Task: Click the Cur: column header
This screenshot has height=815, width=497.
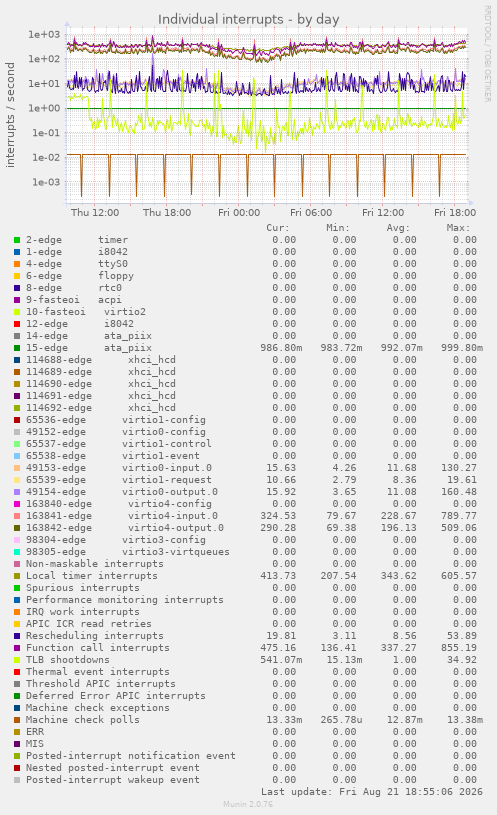Action: click(278, 228)
